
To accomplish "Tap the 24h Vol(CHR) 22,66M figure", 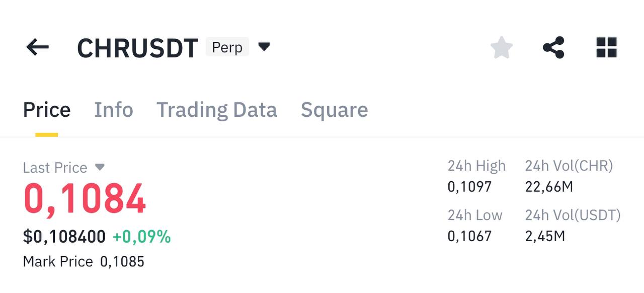I will (549, 187).
